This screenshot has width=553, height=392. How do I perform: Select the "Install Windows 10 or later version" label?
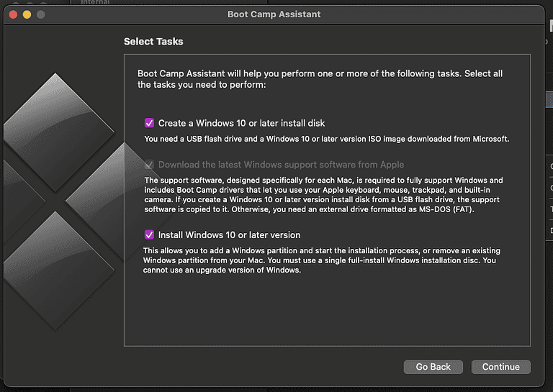coord(229,235)
